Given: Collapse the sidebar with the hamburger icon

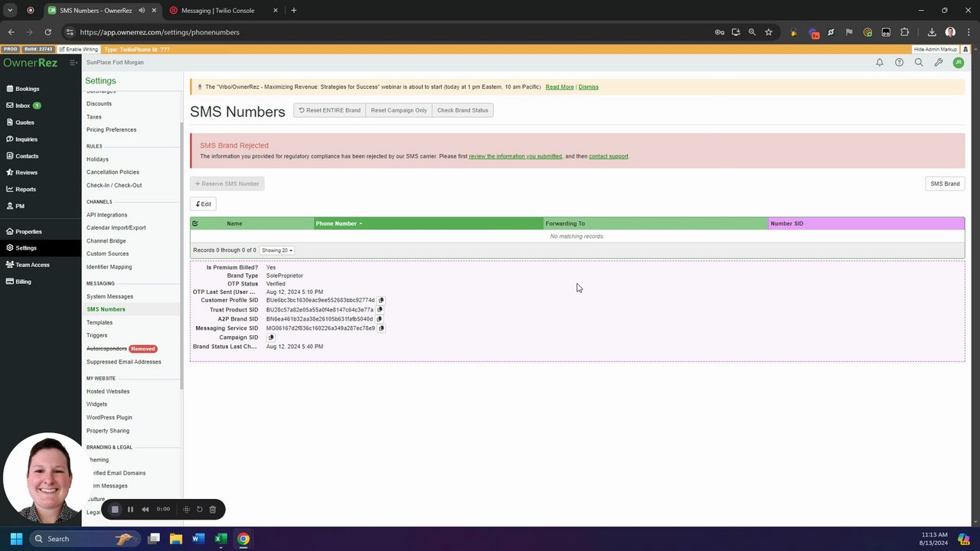Looking at the screenshot, I should [x=73, y=63].
